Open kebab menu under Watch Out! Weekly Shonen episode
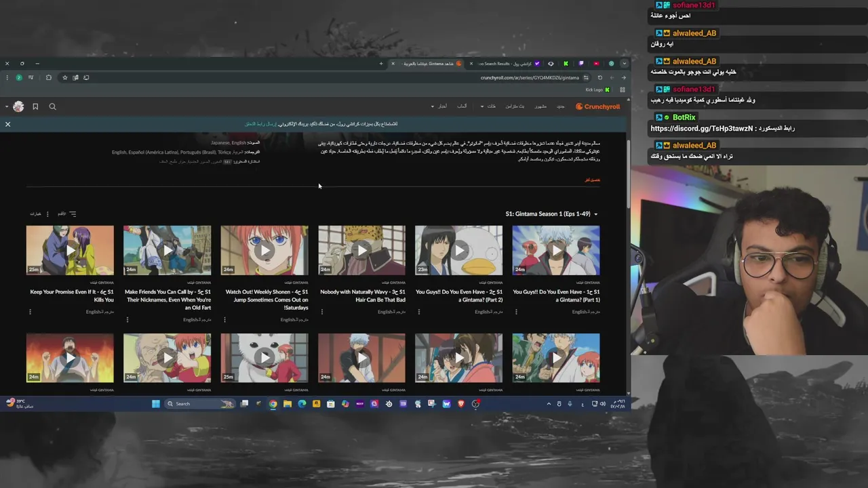 [x=224, y=320]
